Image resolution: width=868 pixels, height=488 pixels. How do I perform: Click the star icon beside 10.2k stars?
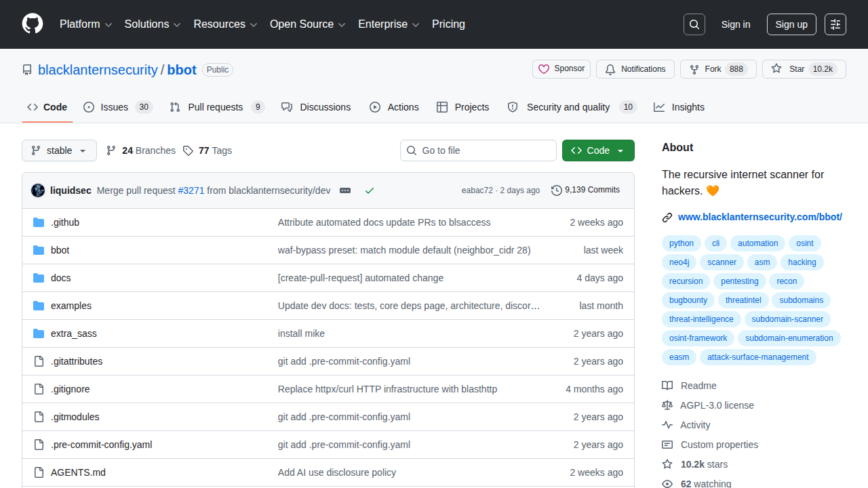[667, 464]
